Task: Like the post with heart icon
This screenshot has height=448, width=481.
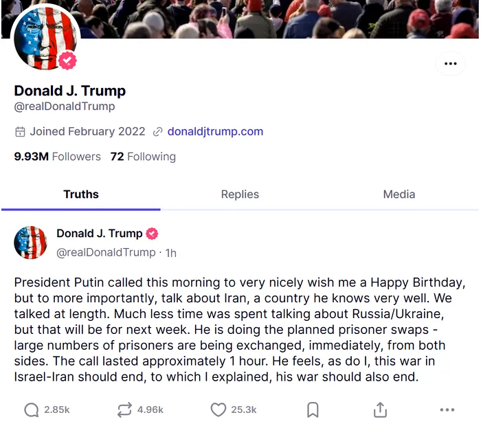Action: [x=218, y=410]
